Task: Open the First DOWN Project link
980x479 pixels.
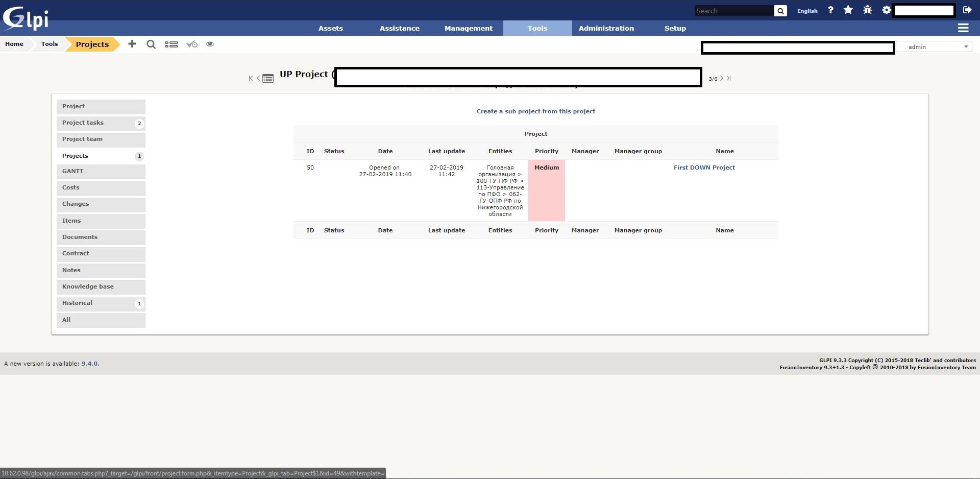Action: pos(704,167)
